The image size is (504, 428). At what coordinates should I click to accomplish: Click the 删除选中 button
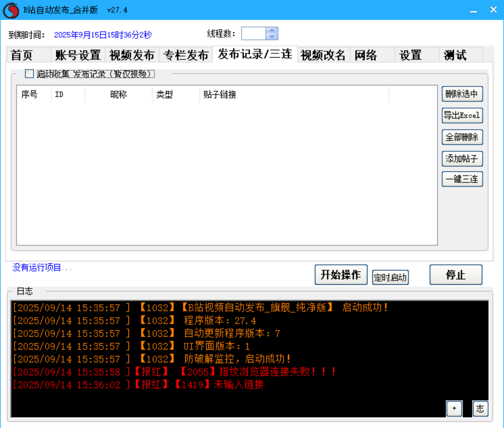coord(462,94)
